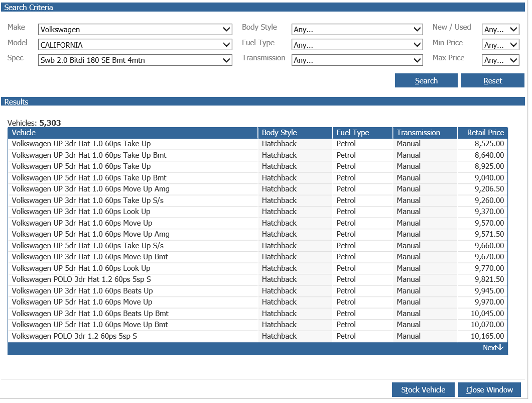
Task: Select Volkswagen POLO 3dr Hat 1.2 60ps 5sp S
Action: [x=257, y=279]
